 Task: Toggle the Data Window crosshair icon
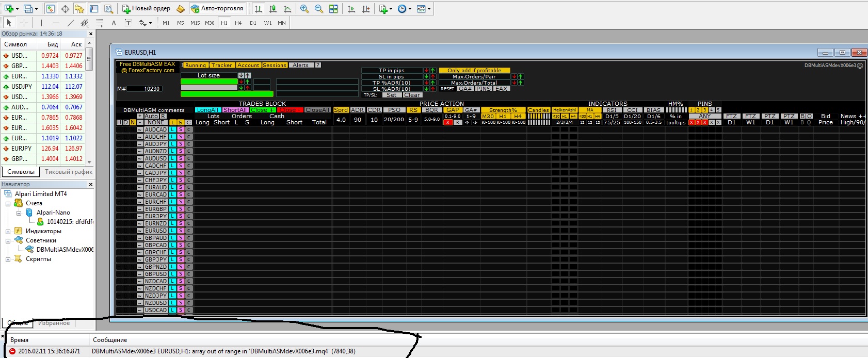65,8
